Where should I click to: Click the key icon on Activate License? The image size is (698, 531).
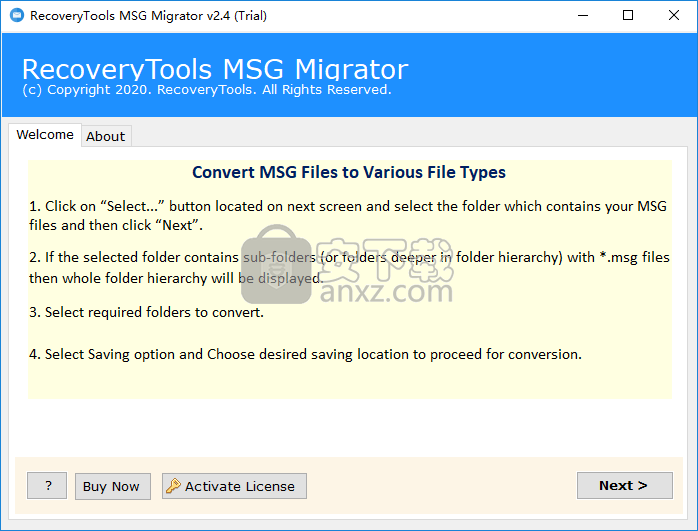[173, 486]
